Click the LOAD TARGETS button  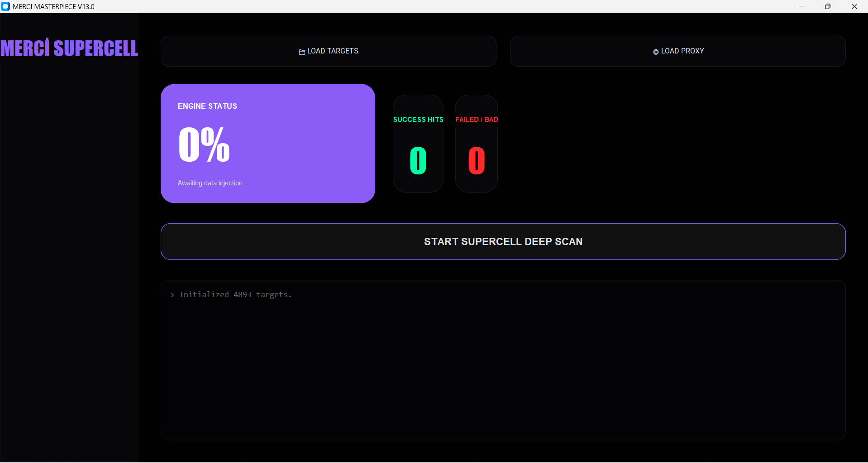click(x=329, y=51)
